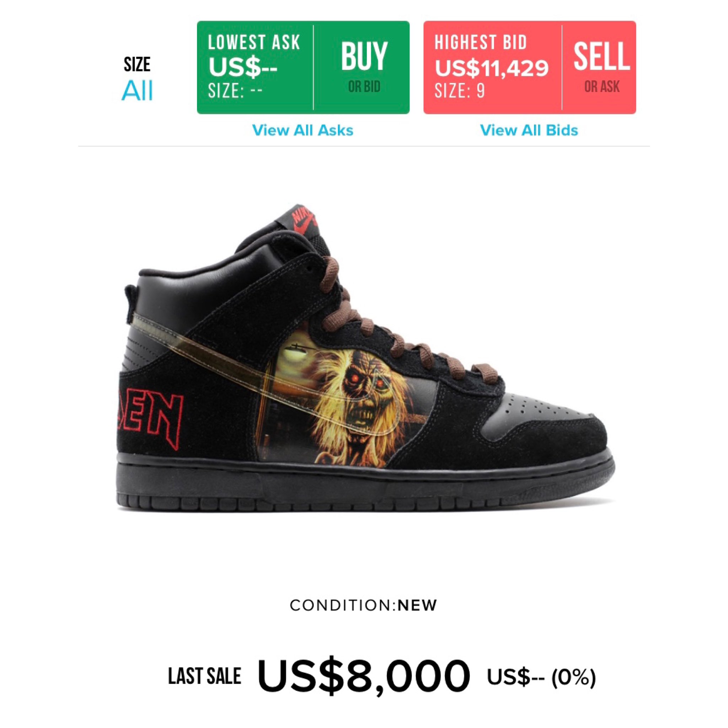
Task: Click the LAST SALE label
Action: click(205, 676)
